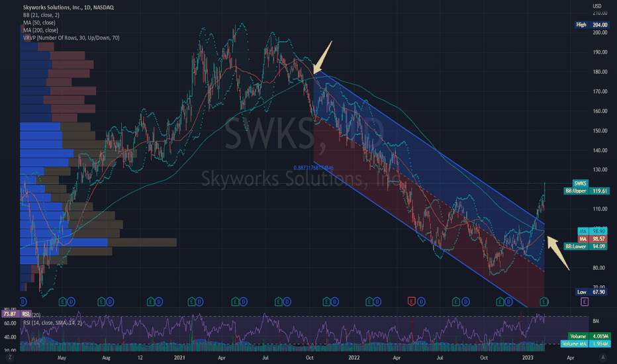Screen dimensions: 617x364
Task: Click the dividend D marker after Oct 2022
Action: point(508,302)
